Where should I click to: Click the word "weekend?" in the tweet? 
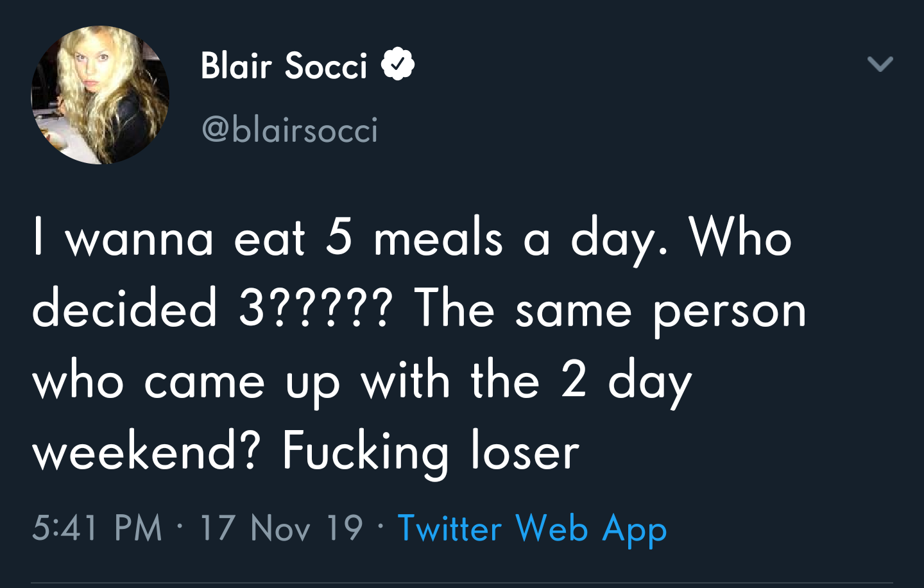pos(146,451)
